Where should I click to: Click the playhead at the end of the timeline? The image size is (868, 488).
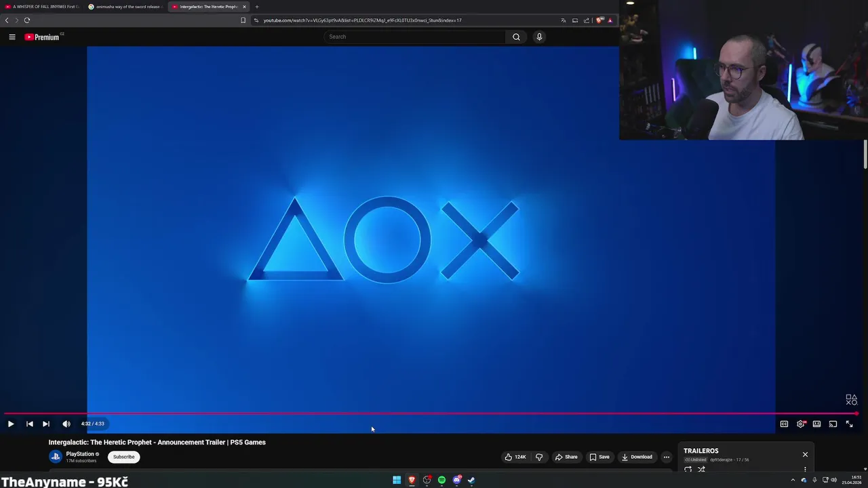(856, 413)
